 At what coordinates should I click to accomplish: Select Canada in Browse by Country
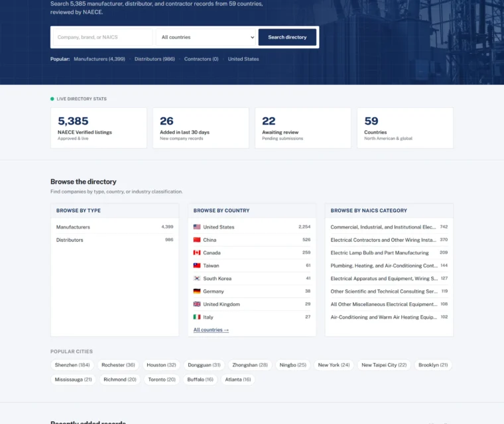pyautogui.click(x=252, y=252)
